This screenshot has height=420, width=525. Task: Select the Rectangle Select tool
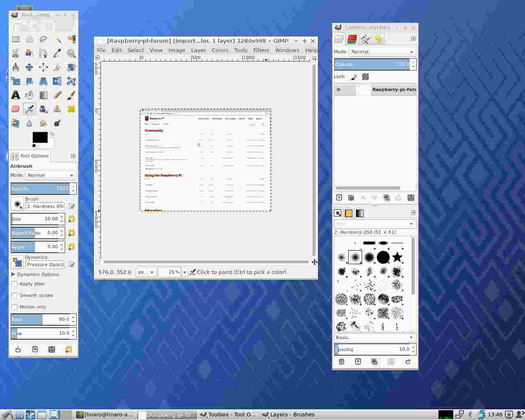tap(16, 39)
